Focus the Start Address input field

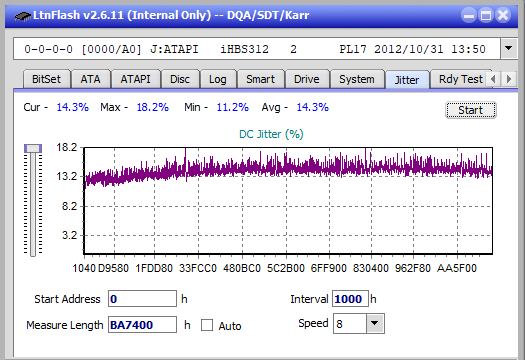pos(142,299)
